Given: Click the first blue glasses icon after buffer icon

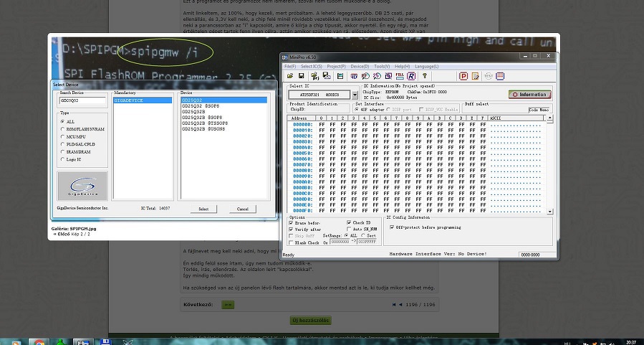Looking at the screenshot, I should tap(354, 76).
